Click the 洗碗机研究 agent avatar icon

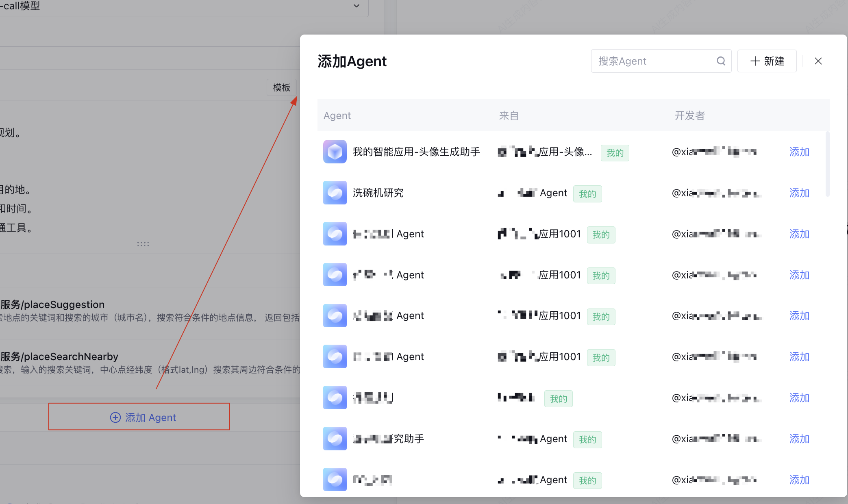[x=335, y=193]
